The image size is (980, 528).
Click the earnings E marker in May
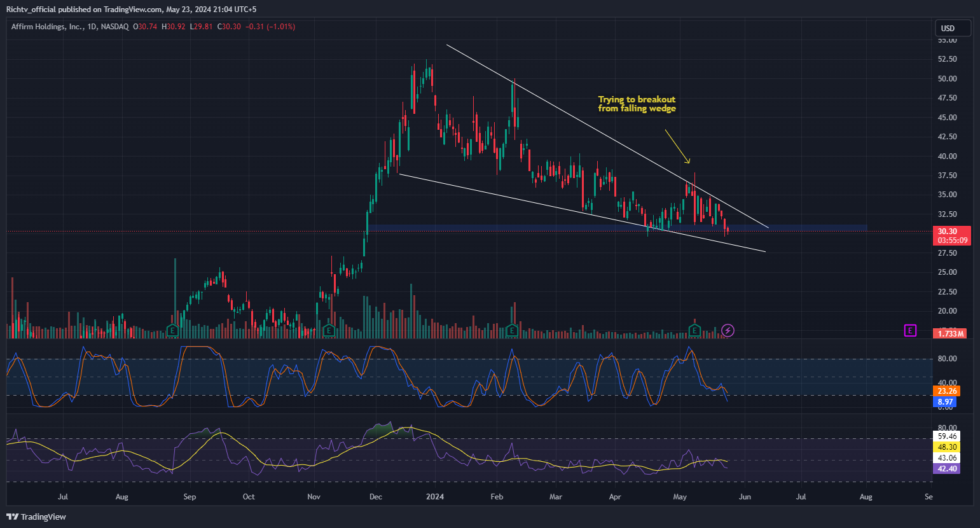pyautogui.click(x=694, y=330)
